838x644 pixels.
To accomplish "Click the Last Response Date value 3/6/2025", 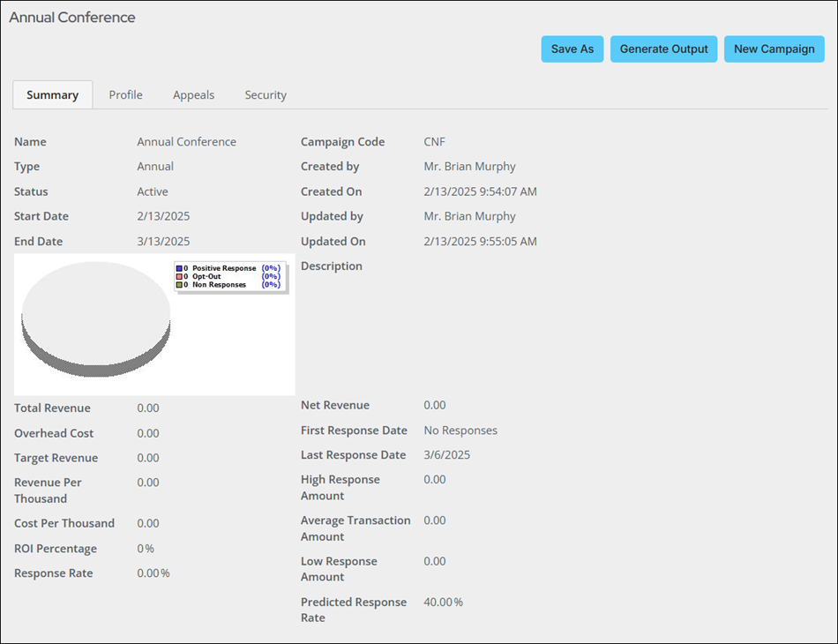I will (x=447, y=455).
